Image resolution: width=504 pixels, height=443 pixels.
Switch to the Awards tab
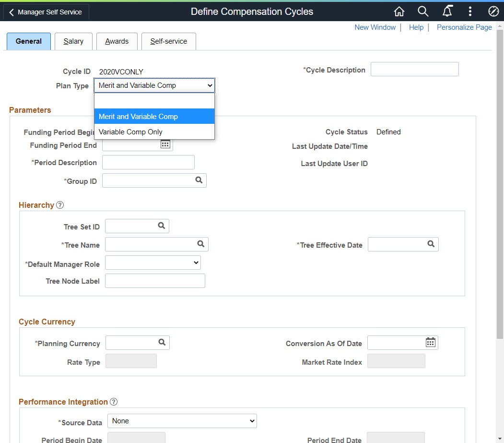click(117, 41)
